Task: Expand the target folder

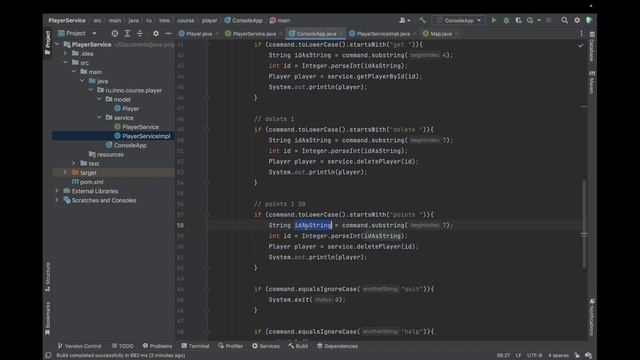Action: click(65, 173)
